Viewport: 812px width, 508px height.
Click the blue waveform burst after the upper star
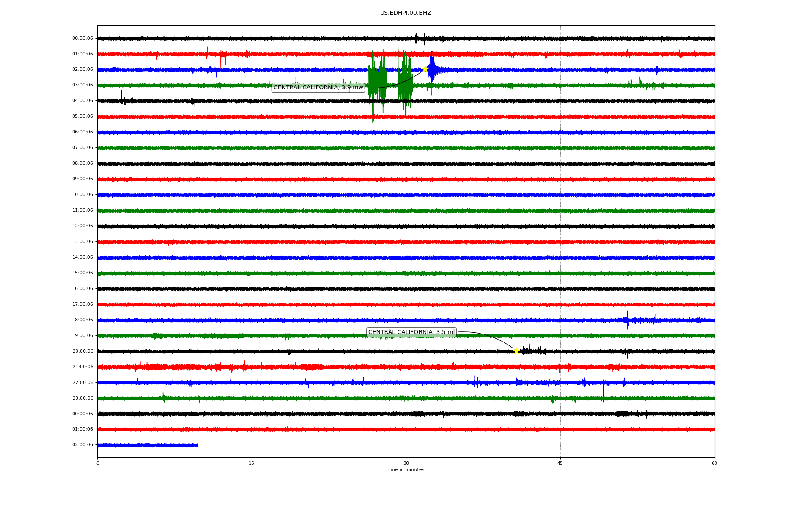pyautogui.click(x=432, y=70)
